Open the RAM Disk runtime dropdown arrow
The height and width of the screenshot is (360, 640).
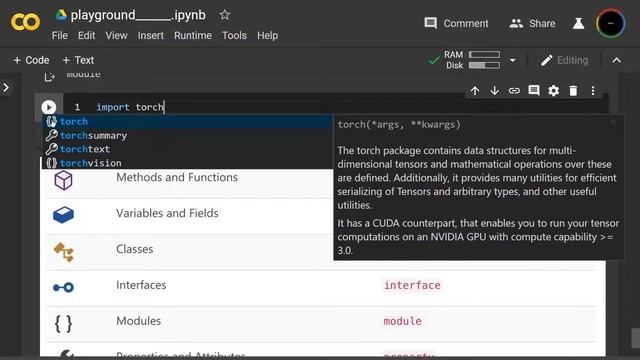(512, 60)
